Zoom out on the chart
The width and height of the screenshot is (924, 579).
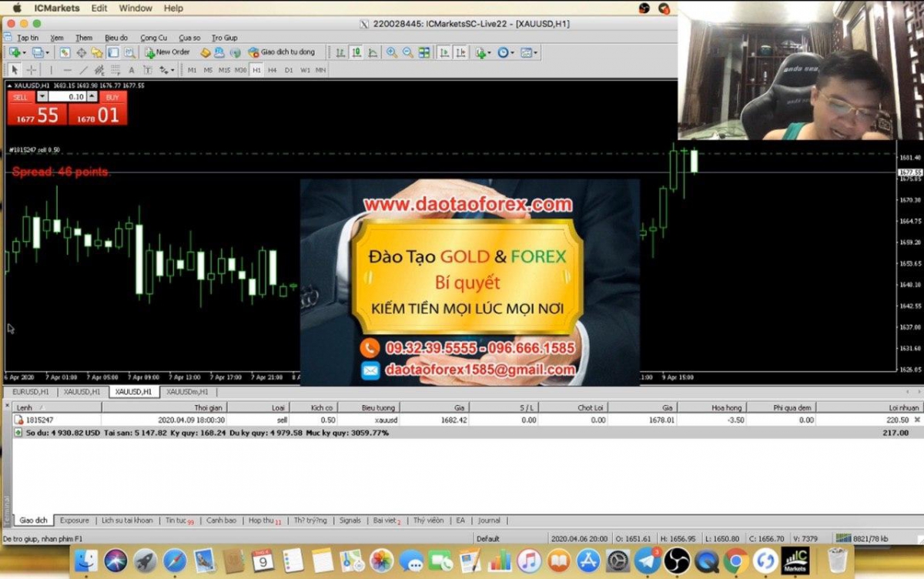[408, 52]
